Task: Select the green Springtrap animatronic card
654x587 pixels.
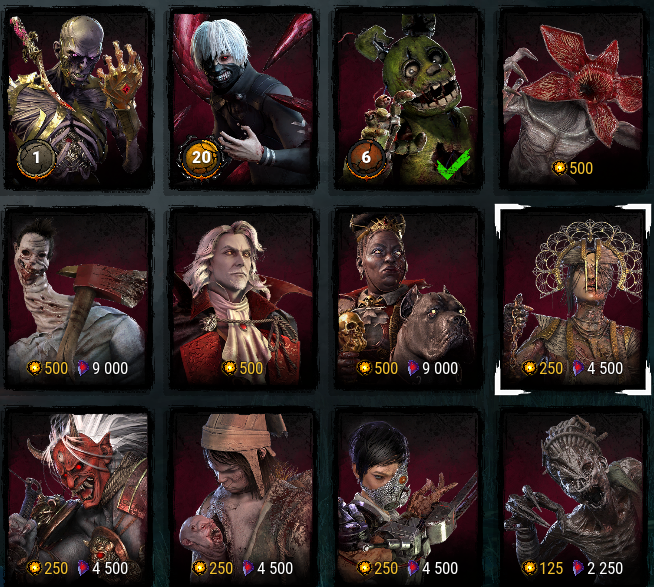Action: tap(408, 98)
